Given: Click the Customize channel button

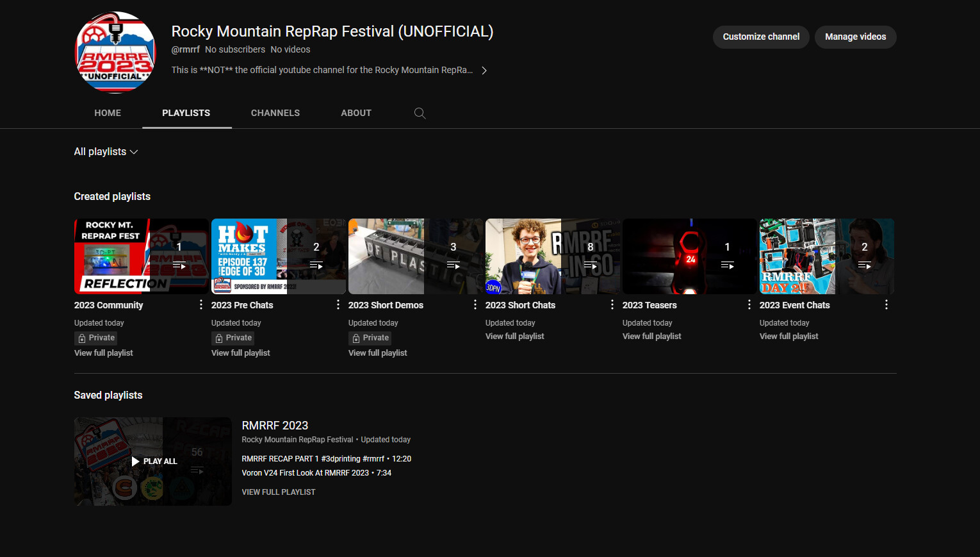Looking at the screenshot, I should tap(761, 37).
